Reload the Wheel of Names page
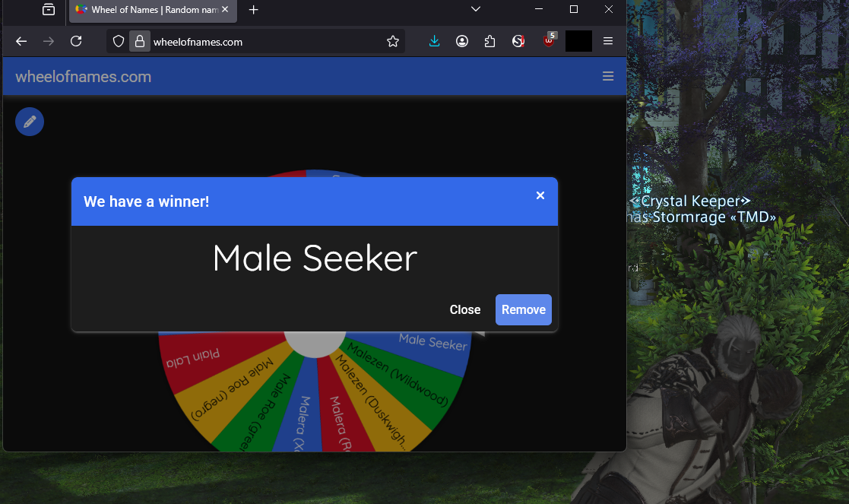This screenshot has width=849, height=504. click(x=76, y=41)
